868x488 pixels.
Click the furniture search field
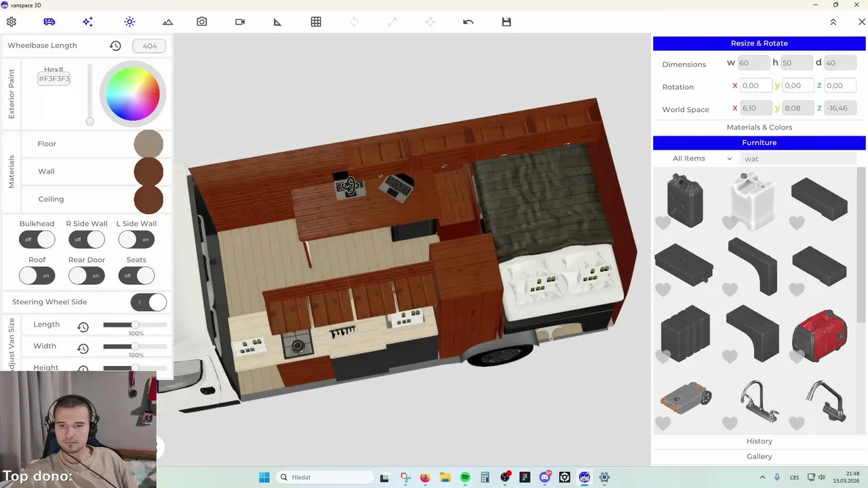click(x=799, y=159)
